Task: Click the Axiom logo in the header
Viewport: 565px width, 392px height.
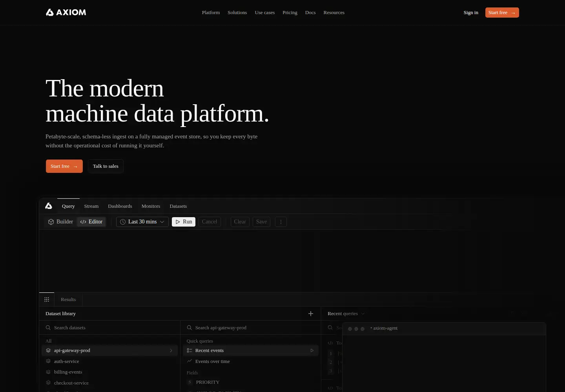Action: point(66,13)
